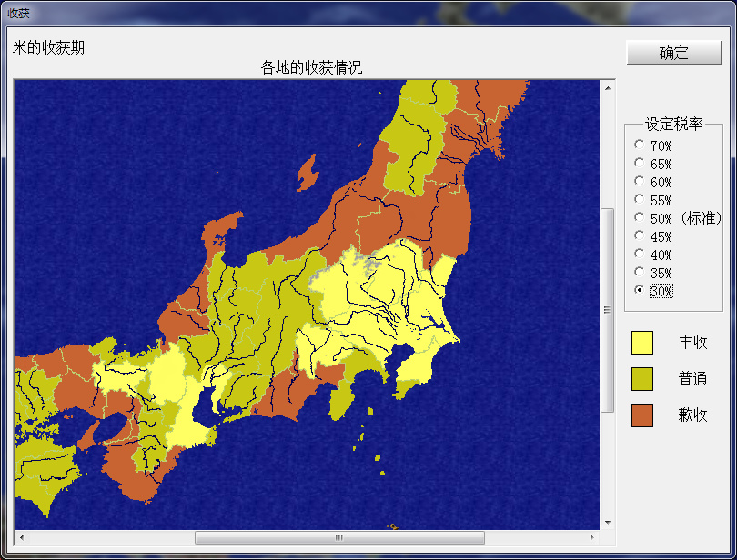Viewport: 737px width, 560px height.
Task: Click the map's vertical scrollbar up arrow
Action: [x=608, y=88]
